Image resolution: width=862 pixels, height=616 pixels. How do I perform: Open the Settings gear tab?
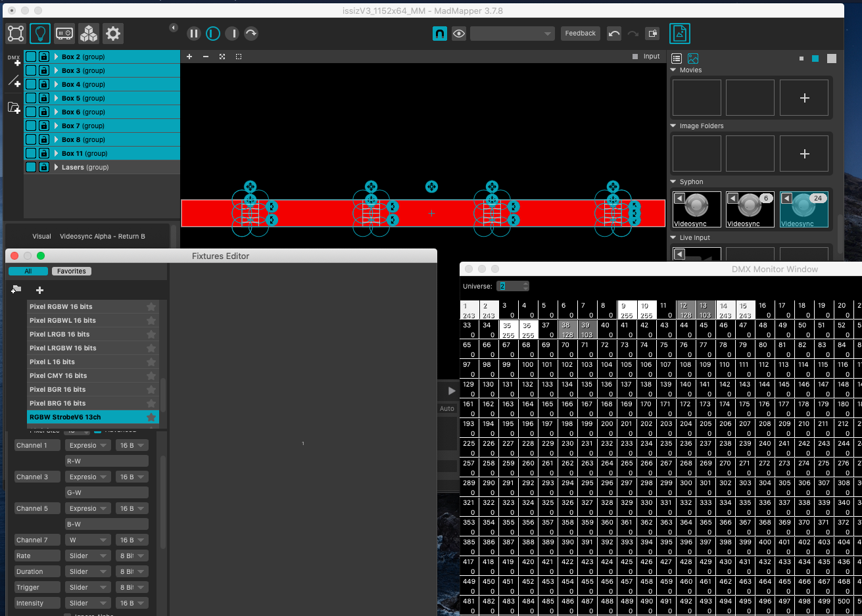point(113,34)
